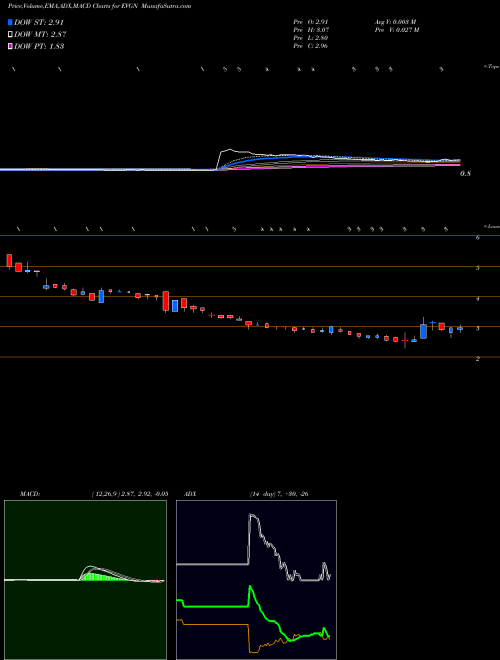Click the '<-Tops' marker label

tap(491, 67)
